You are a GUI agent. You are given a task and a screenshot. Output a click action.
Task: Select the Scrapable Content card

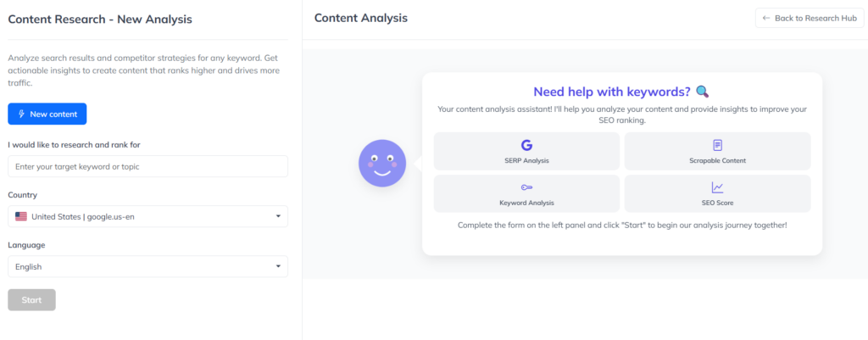(x=717, y=151)
